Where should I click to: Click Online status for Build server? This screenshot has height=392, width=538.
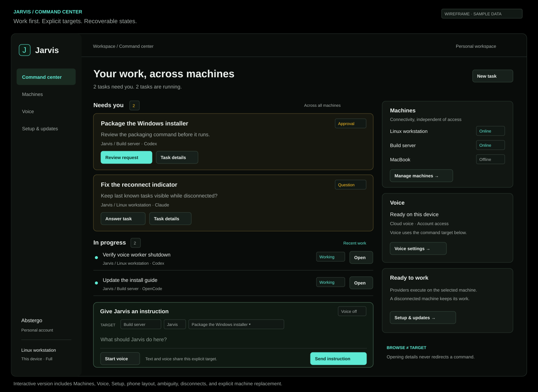click(490, 145)
